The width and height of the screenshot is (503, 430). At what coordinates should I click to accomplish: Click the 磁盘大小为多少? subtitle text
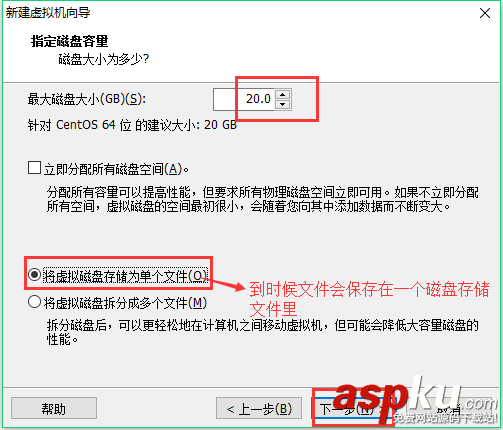click(104, 59)
